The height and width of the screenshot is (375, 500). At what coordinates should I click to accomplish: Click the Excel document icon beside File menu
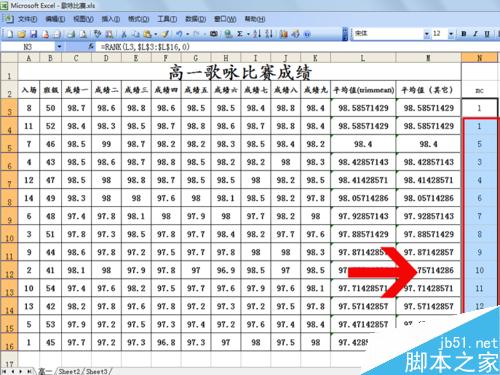click(x=9, y=19)
